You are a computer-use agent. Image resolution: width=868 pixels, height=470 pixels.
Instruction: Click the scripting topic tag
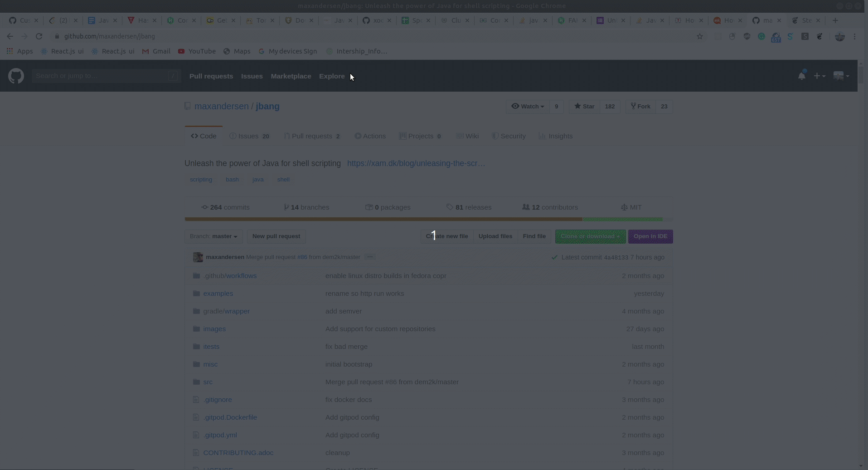[x=201, y=180]
